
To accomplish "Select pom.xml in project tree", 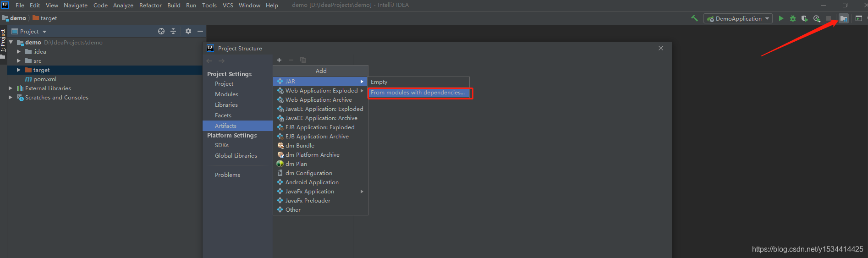I will click(41, 79).
